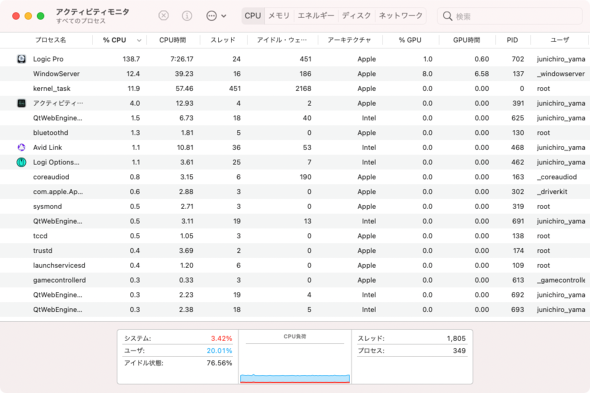Screen dimensions: 590x393
Task: Expand the chevron beside the ellipsis icon
Action: pos(224,16)
